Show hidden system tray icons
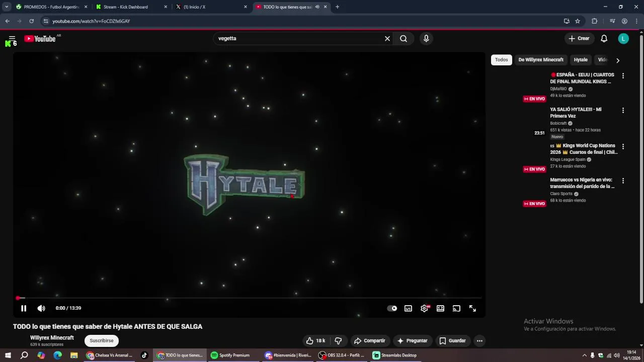644x362 pixels. 584,355
